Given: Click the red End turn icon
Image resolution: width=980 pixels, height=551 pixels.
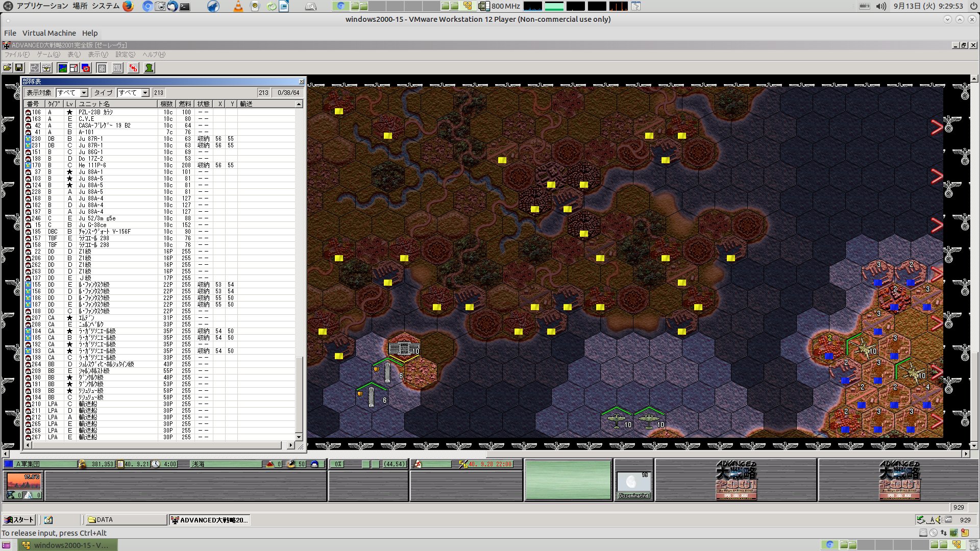Looking at the screenshot, I should 133,68.
